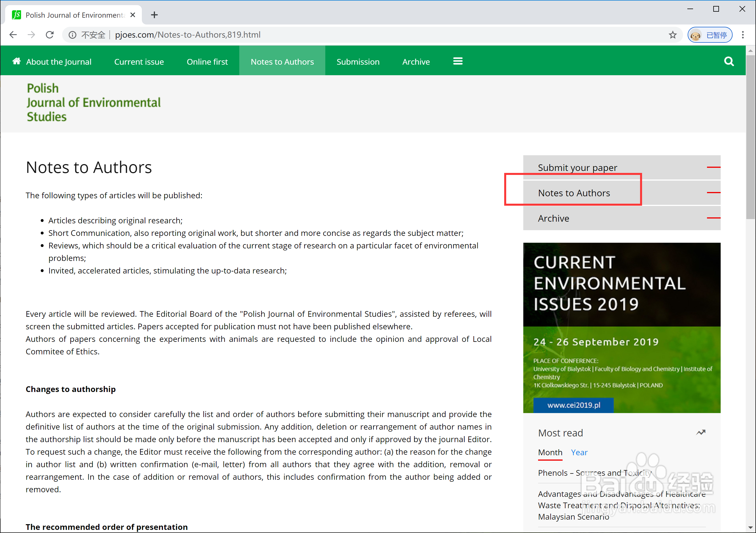
Task: Switch Most read to Year tab
Action: (x=579, y=452)
